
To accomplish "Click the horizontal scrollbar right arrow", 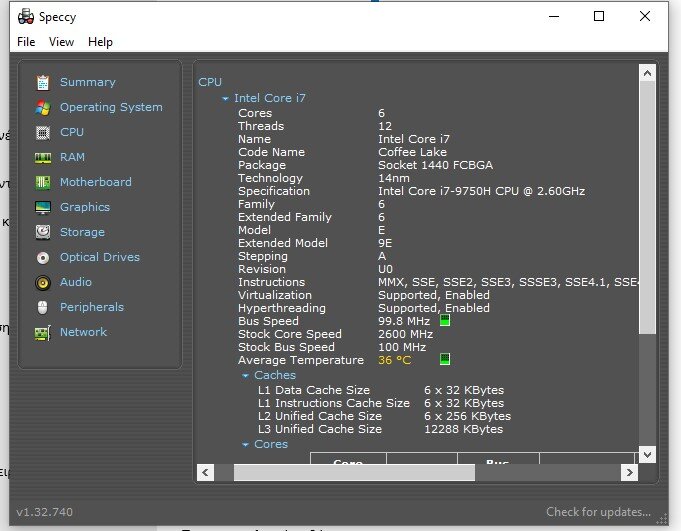I will [629, 472].
